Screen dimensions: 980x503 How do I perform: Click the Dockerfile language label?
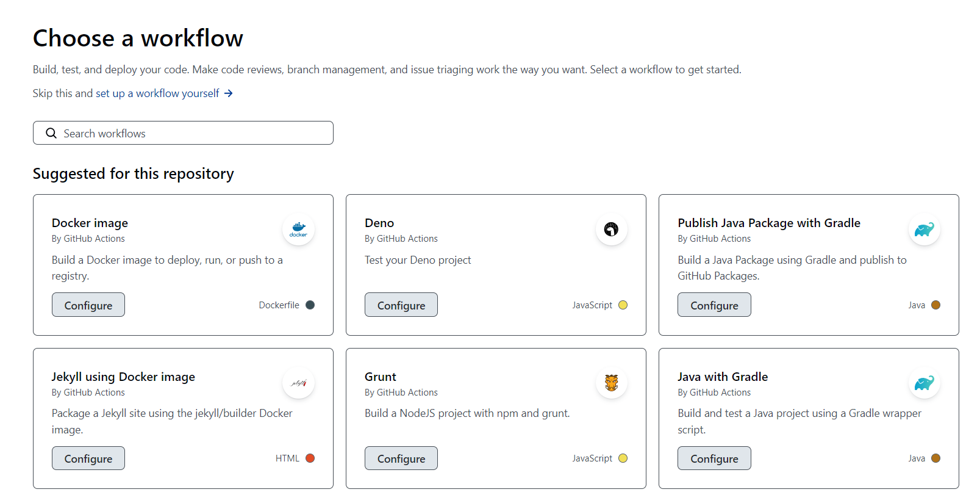(279, 305)
